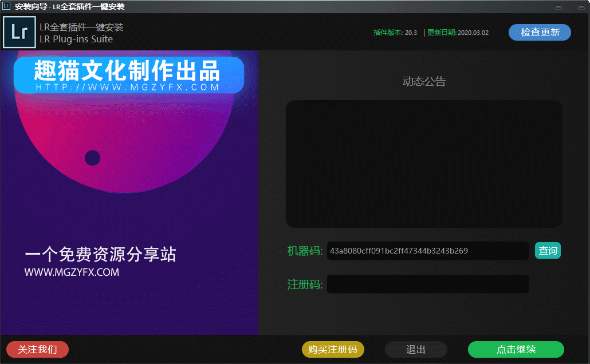Viewport: 590px width, 364px height.
Task: Focus the 注册码 input field
Action: click(428, 284)
